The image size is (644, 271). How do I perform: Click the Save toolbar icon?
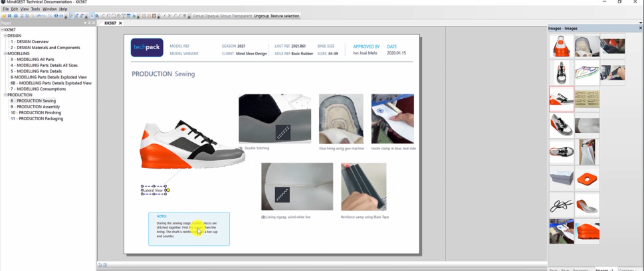[x=9, y=16]
